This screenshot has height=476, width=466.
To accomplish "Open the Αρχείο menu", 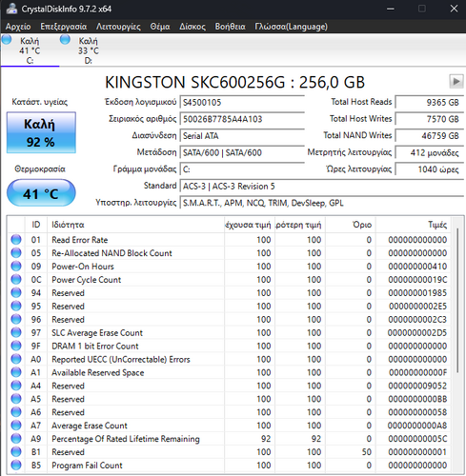I will coord(18,27).
